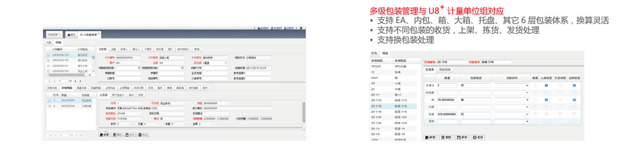Click the 保存 button in packaging panel
Viewport: 644px width, 162px height.
[x=462, y=137]
